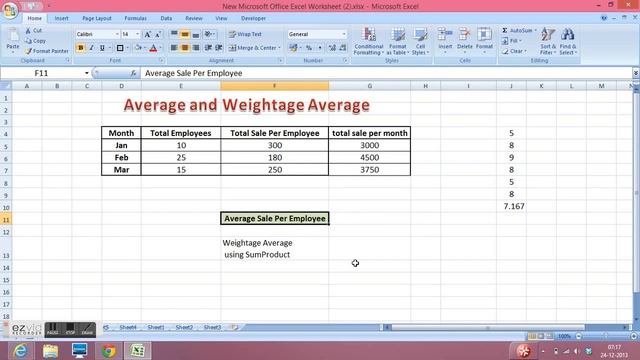
Task: Switch to Data tab
Action: [166, 18]
